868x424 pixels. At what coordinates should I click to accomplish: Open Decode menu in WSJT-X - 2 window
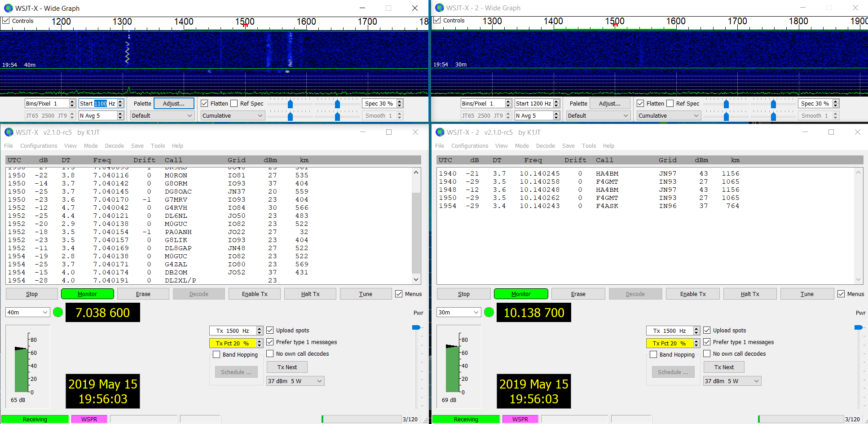(546, 146)
